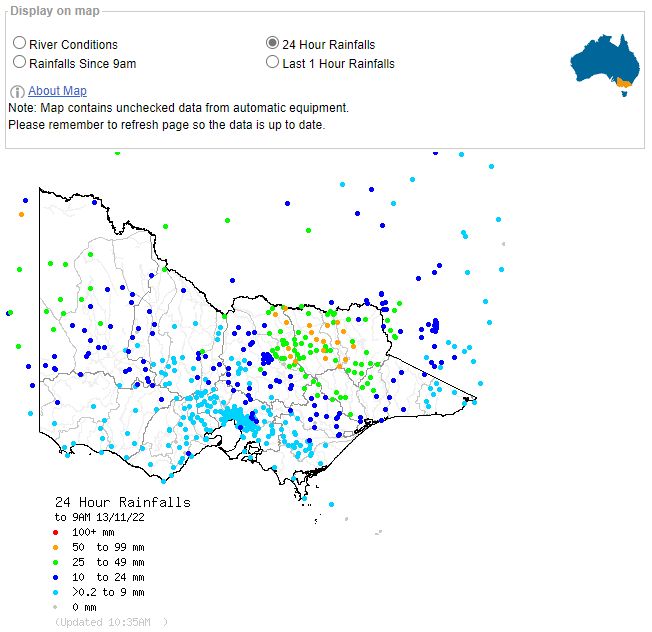Click the '25 to 49 mm' legend label
Screen dimensions: 652x632
tap(108, 562)
